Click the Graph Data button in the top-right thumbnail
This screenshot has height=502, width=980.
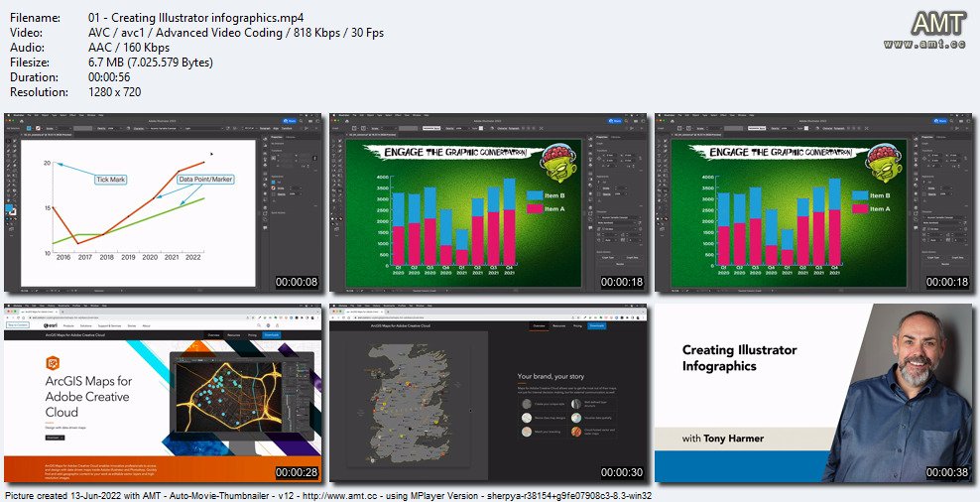(958, 258)
